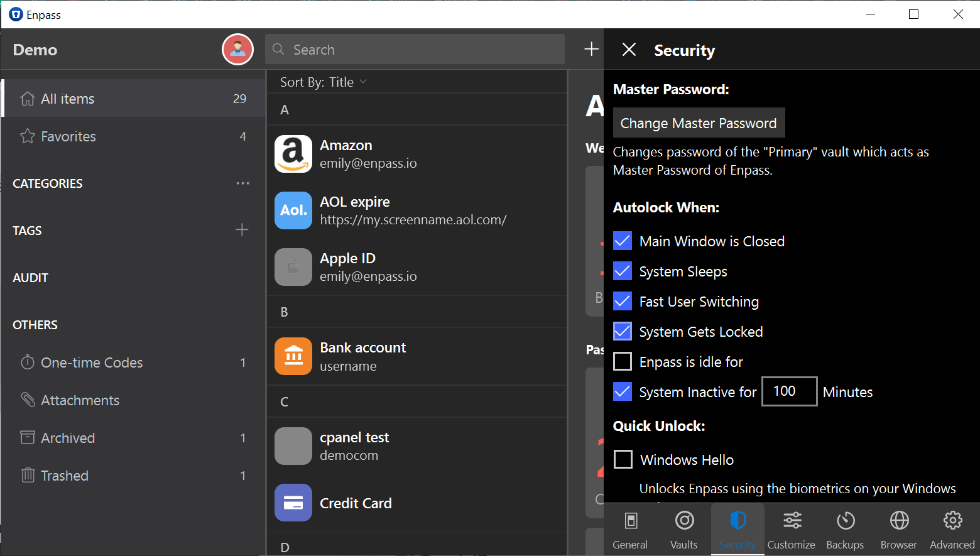Enable Windows Hello quick unlock

coord(623,459)
